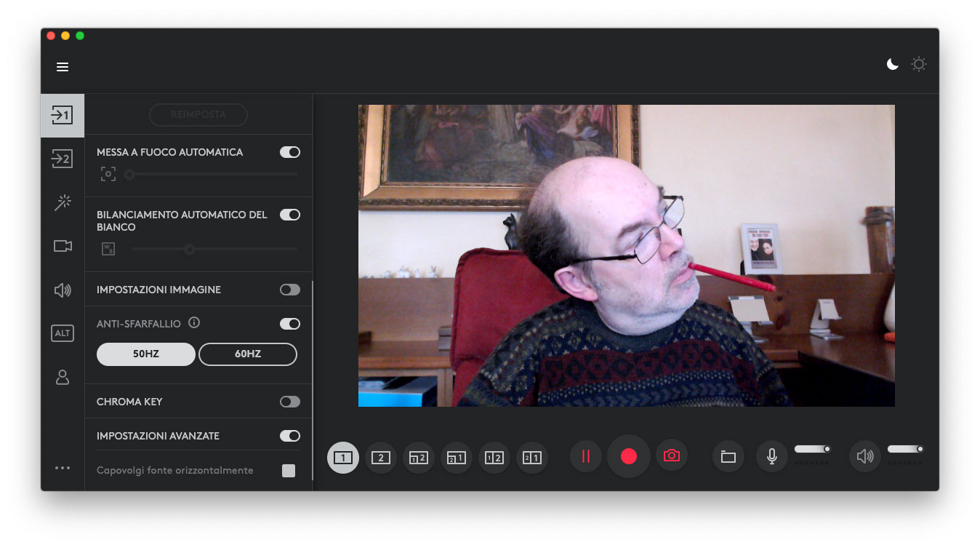Viewport: 980px width, 545px height.
Task: Switch to light mode sun icon
Action: click(x=919, y=65)
